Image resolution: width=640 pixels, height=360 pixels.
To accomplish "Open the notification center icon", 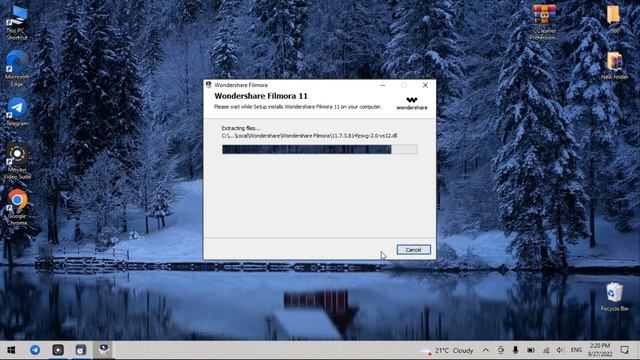I will 624,350.
